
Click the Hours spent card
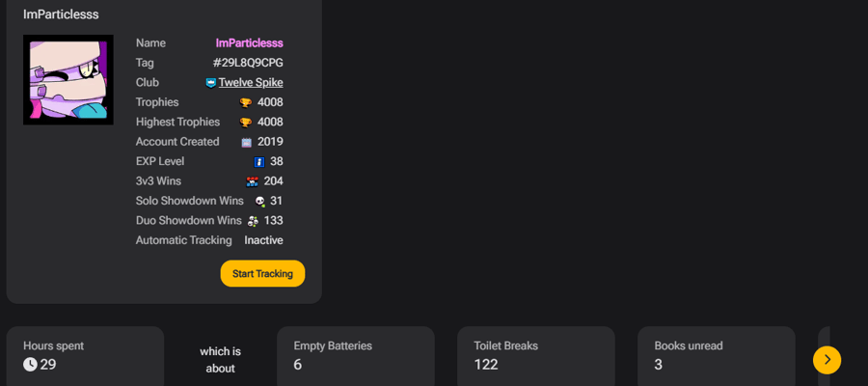coord(85,356)
